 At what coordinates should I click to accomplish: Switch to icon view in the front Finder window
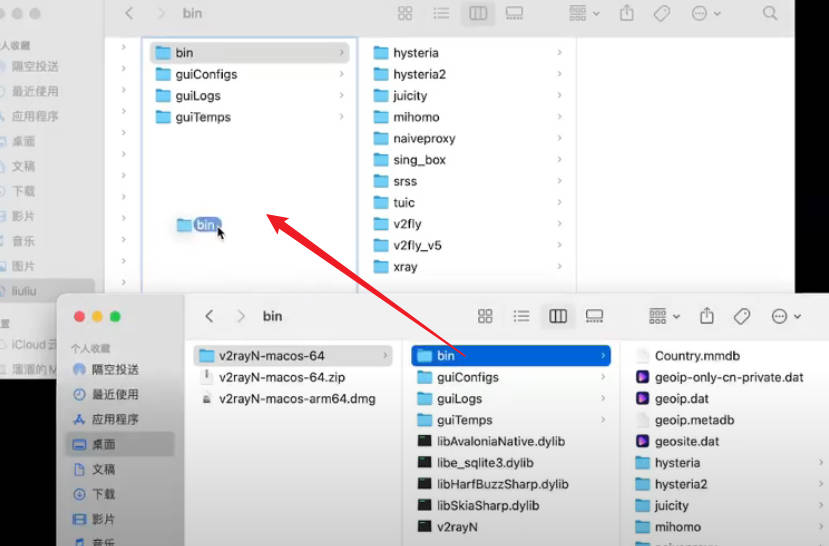[x=485, y=316]
